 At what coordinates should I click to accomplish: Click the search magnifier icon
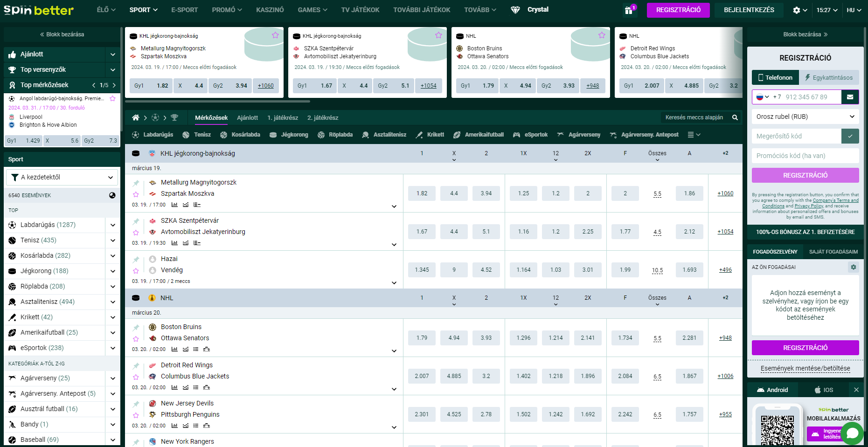pos(735,117)
